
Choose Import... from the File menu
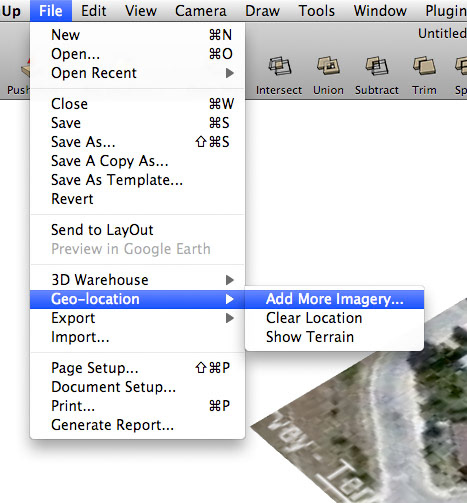[x=138, y=337]
